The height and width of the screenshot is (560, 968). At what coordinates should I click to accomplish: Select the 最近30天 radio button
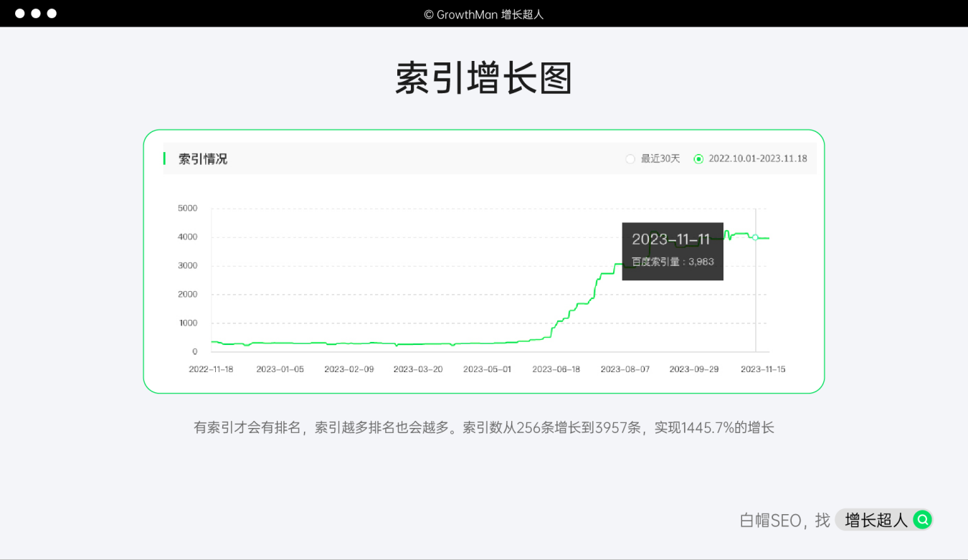pos(630,159)
